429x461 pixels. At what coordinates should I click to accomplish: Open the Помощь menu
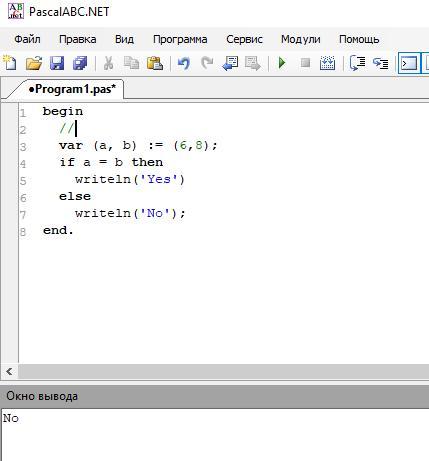[359, 39]
